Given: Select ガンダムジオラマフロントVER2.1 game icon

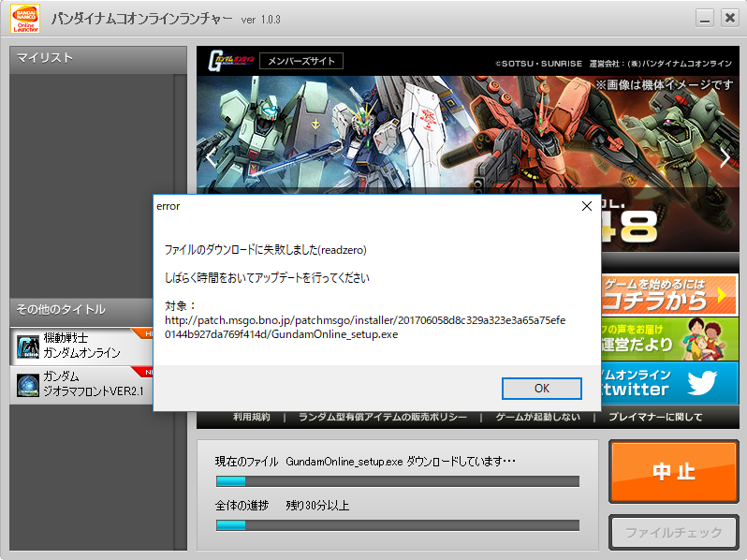Looking at the screenshot, I should point(27,384).
